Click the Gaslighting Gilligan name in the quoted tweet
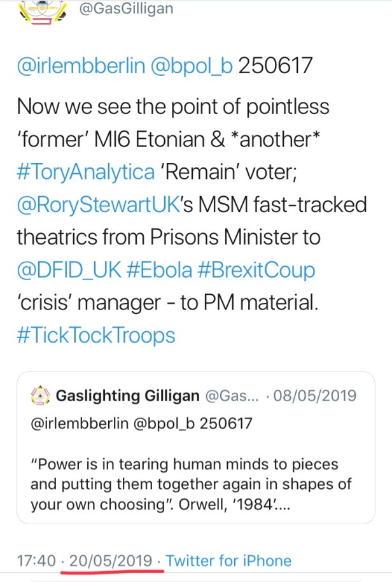Screen dimensions: 392x582 click(128, 395)
